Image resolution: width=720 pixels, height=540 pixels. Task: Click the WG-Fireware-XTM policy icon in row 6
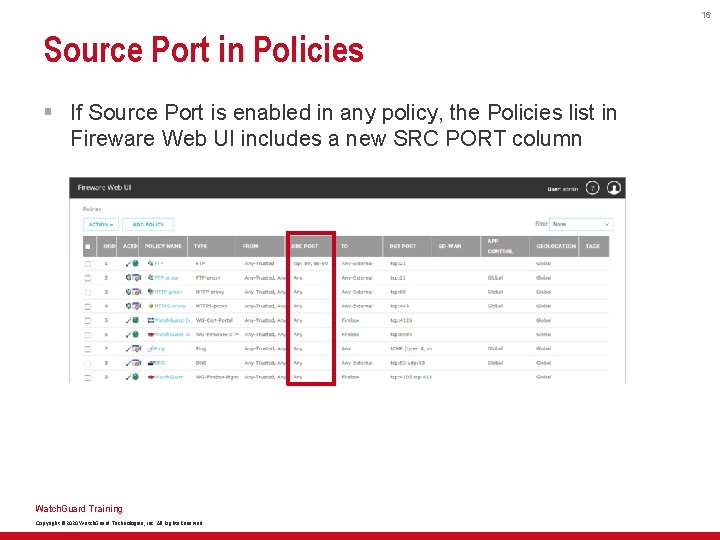click(151, 335)
